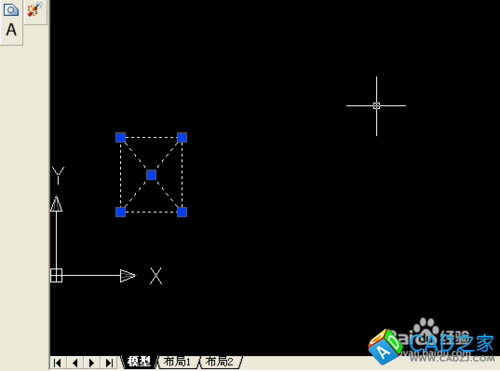Go to the previous layout tab arrow

[x=75, y=363]
